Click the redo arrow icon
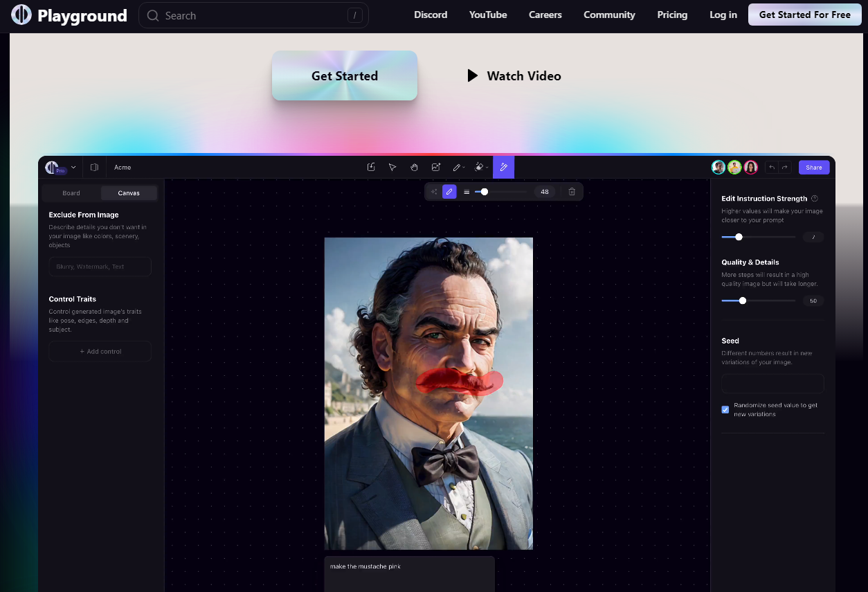The width and height of the screenshot is (868, 592). [x=785, y=167]
